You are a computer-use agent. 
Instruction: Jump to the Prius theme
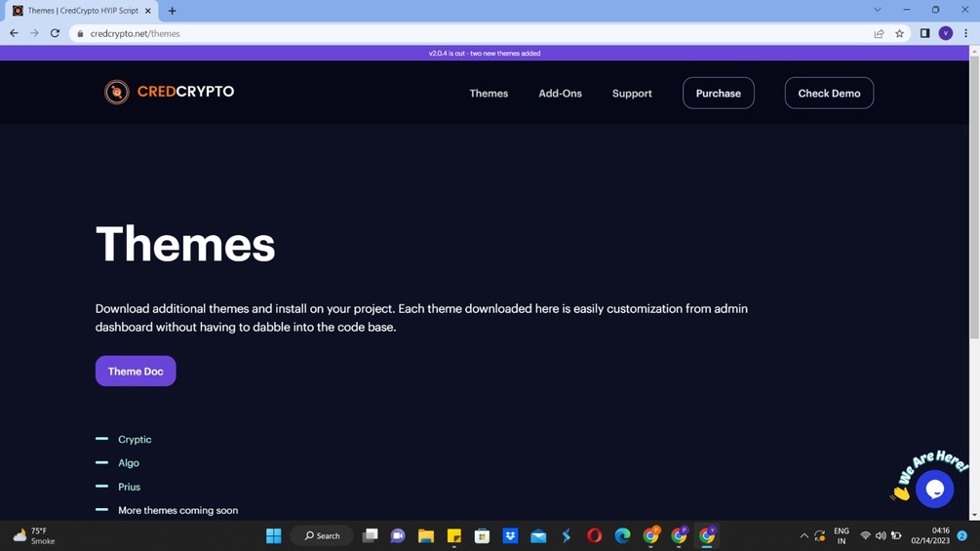coord(130,487)
